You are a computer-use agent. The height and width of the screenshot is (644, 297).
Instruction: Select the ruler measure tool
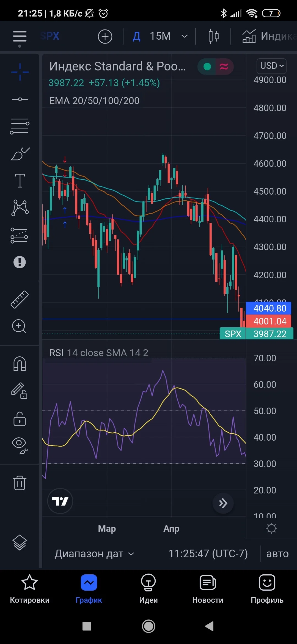click(x=20, y=299)
